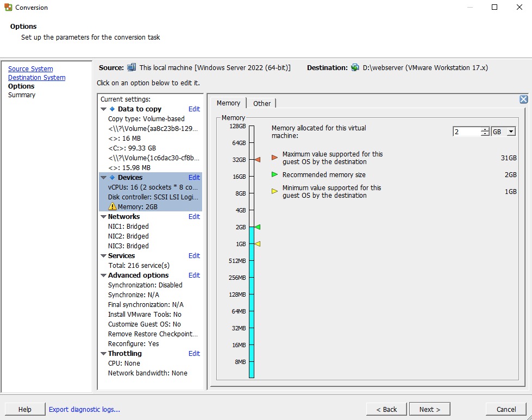Edit the Networks settings

[194, 216]
